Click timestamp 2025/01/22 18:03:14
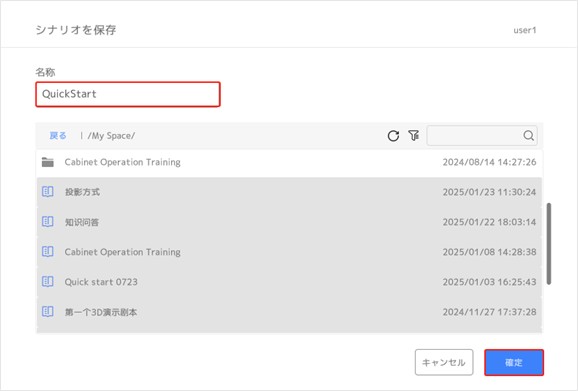This screenshot has height=391, width=578. click(x=490, y=222)
